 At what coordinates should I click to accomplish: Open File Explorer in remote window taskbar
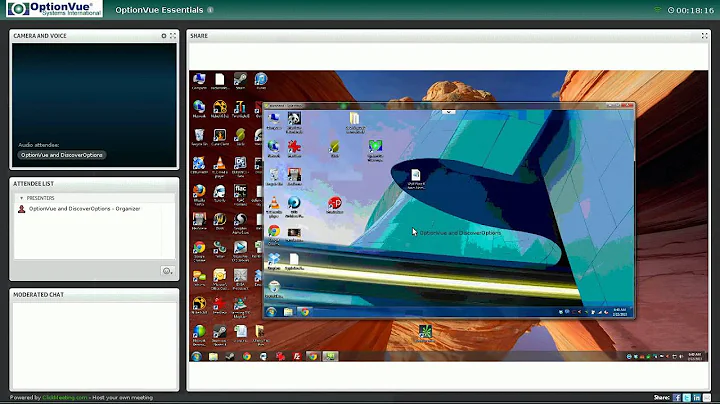[288, 312]
